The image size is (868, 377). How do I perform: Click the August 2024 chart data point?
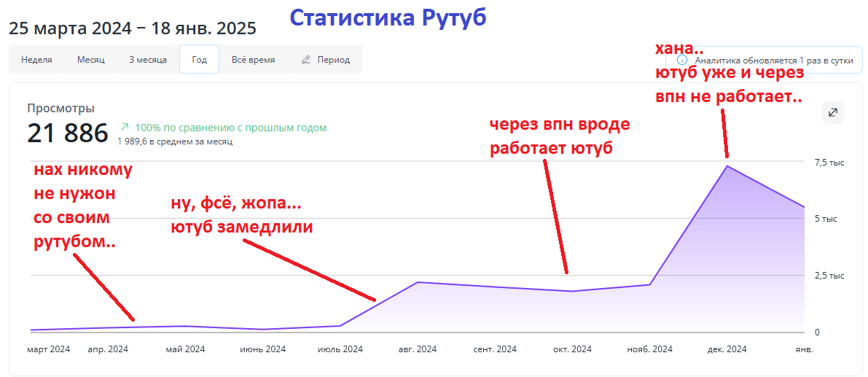click(418, 282)
